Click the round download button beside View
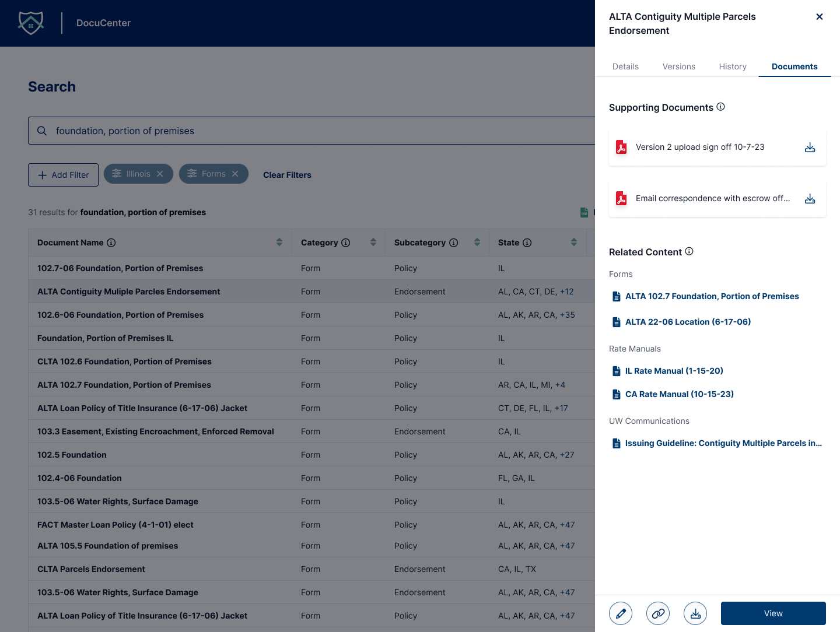Image resolution: width=840 pixels, height=632 pixels. 695,613
